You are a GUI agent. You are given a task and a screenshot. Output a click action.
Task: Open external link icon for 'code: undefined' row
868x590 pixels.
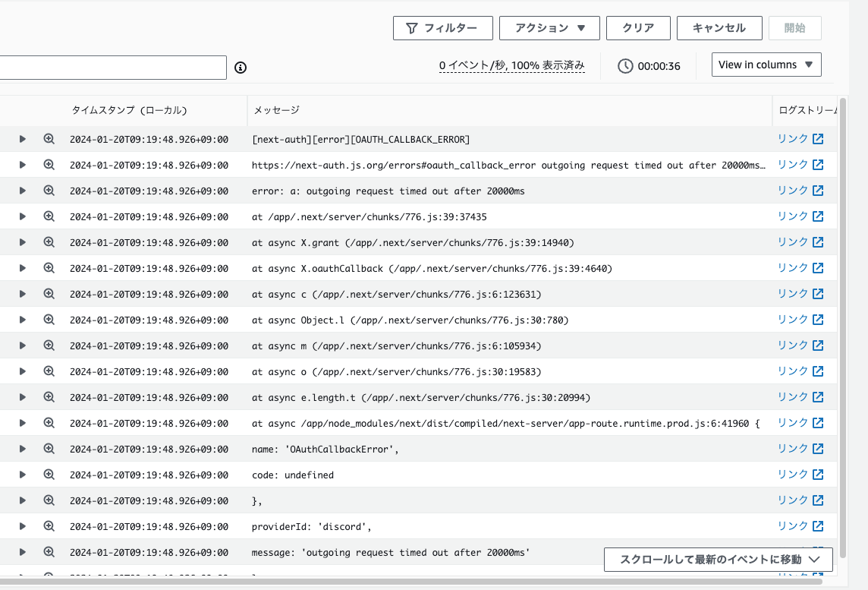[818, 475]
